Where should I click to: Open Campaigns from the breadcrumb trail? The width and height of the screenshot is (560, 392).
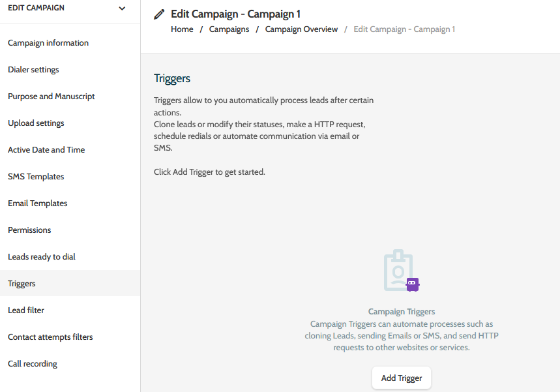tap(229, 29)
